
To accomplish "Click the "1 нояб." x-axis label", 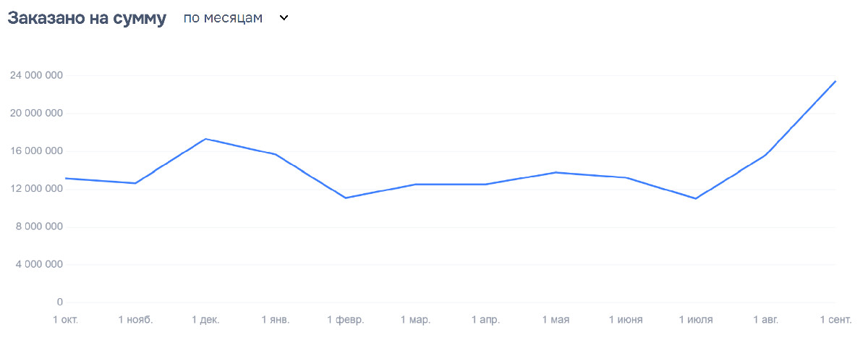I will tap(135, 319).
